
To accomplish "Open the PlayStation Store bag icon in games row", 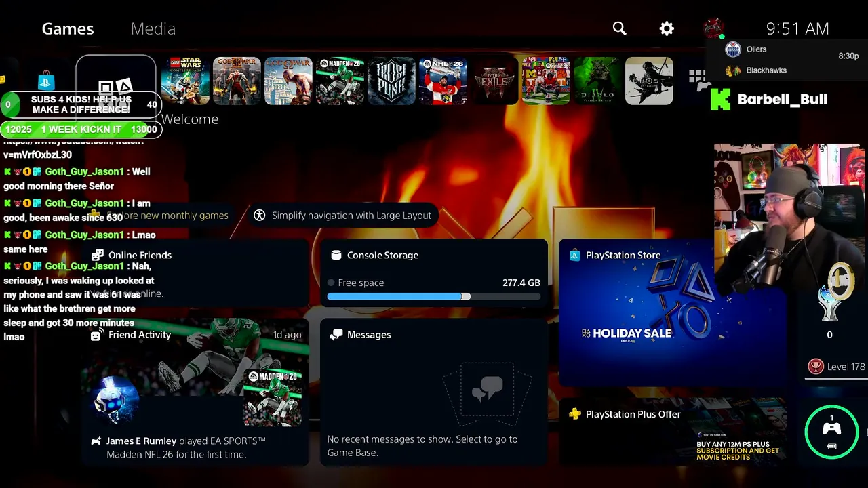I will tap(46, 81).
